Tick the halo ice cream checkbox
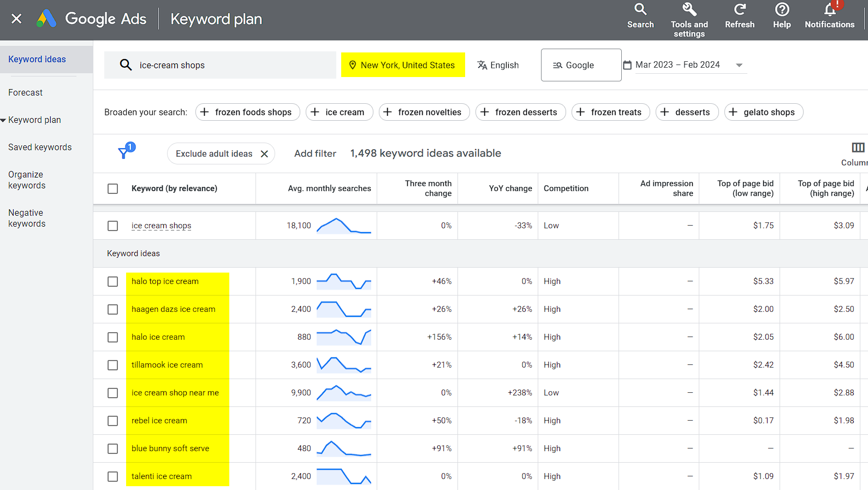Viewport: 868px width, 490px height. pyautogui.click(x=113, y=337)
